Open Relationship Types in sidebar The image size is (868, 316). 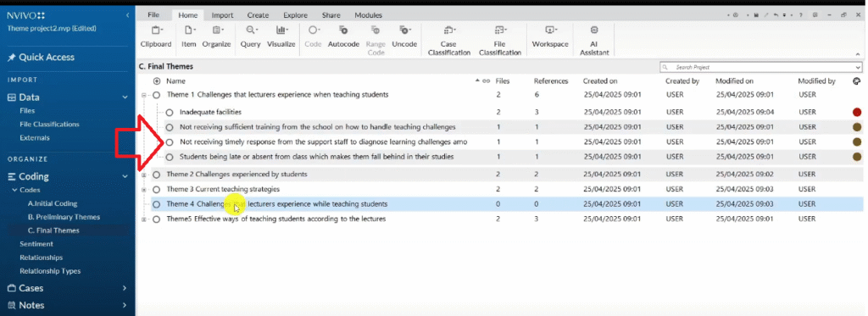tap(50, 271)
